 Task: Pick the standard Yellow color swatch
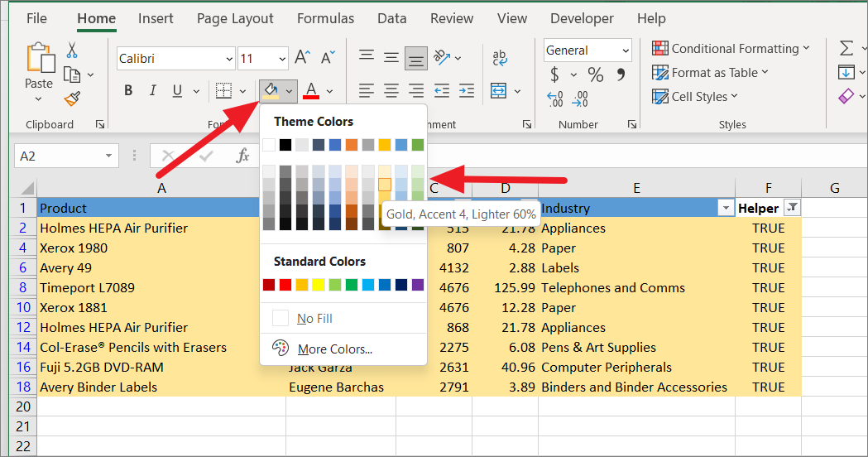pyautogui.click(x=319, y=285)
